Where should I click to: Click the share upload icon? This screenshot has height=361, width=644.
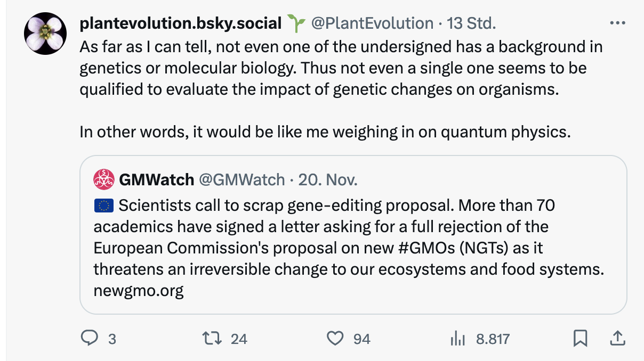pyautogui.click(x=616, y=338)
